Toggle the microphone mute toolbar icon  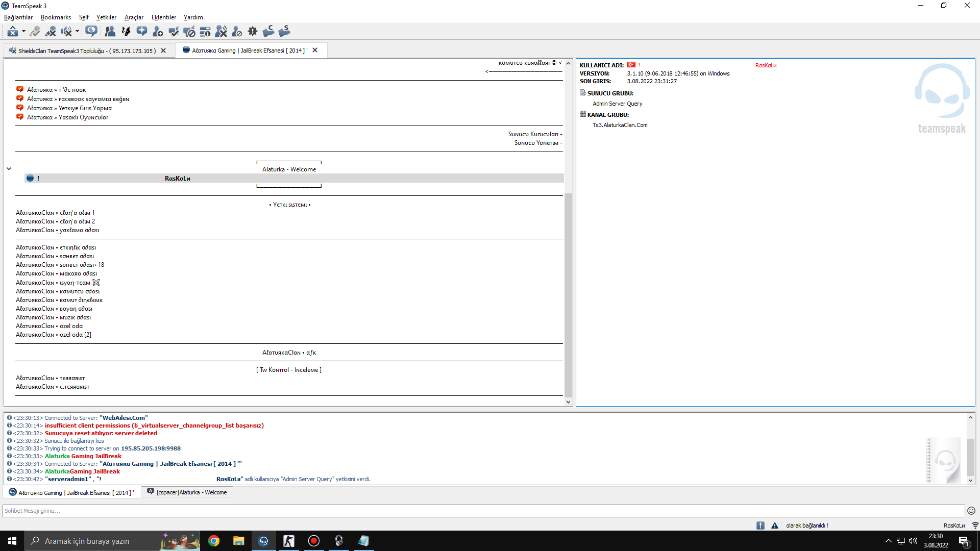coord(51,32)
